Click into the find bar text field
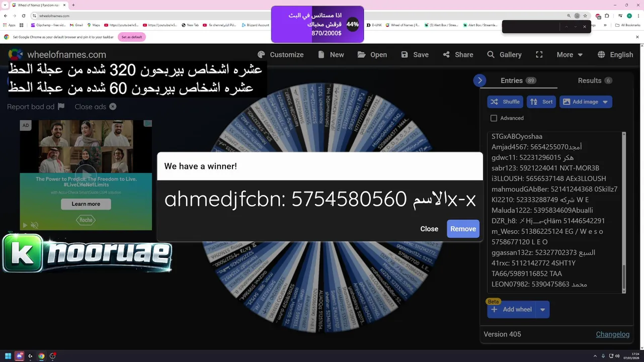This screenshot has width=644, height=362. pos(531,27)
